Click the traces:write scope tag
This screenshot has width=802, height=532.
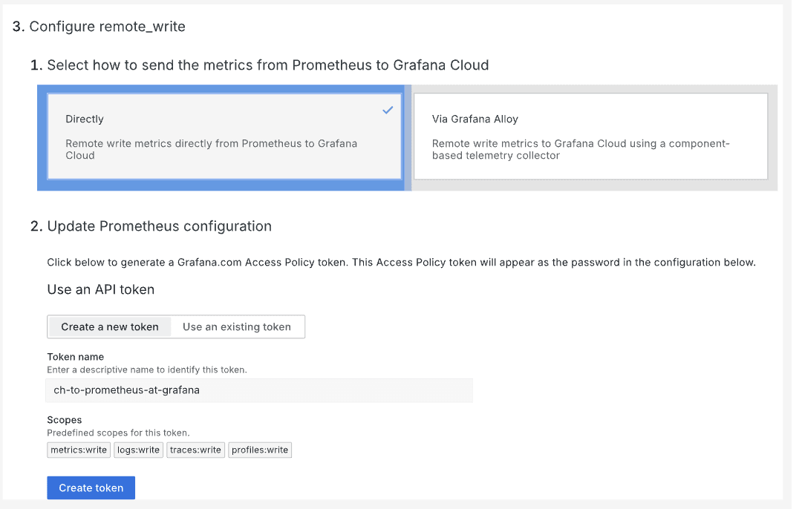195,450
